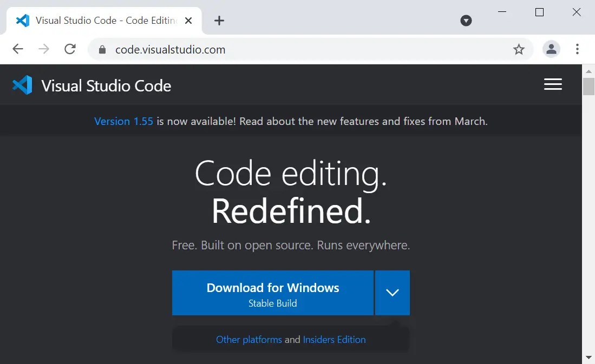Follow the Other platforms link
The height and width of the screenshot is (364, 595).
pos(249,339)
